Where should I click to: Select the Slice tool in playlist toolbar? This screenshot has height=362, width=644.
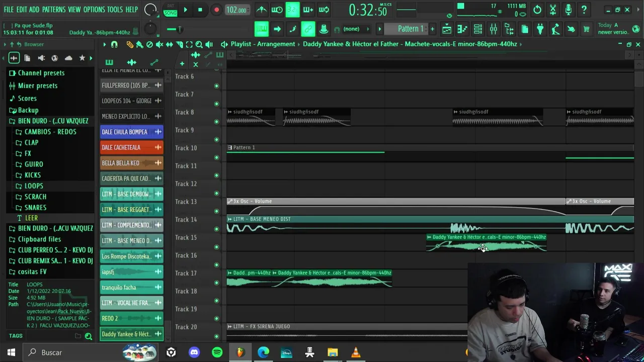click(179, 44)
